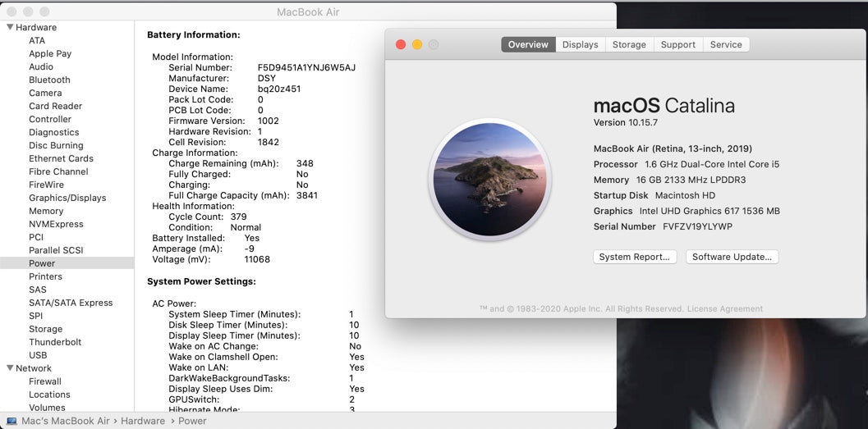
Task: Open the License Agreement link
Action: [725, 309]
